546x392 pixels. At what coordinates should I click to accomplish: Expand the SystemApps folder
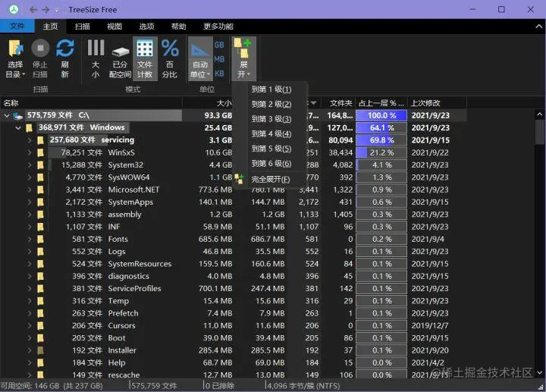point(30,202)
